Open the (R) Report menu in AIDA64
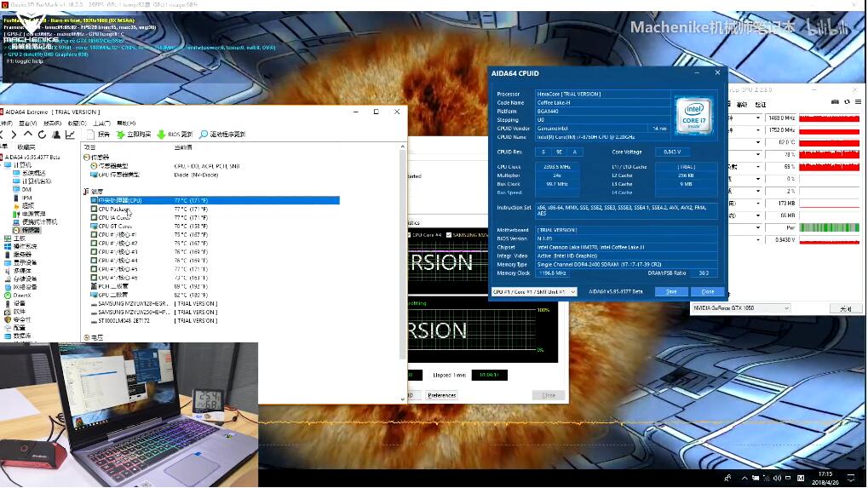Viewport: 868px width, 488px height. [52, 123]
